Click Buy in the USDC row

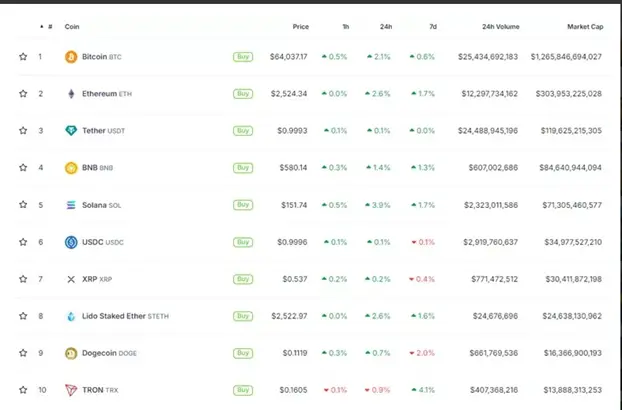point(243,242)
